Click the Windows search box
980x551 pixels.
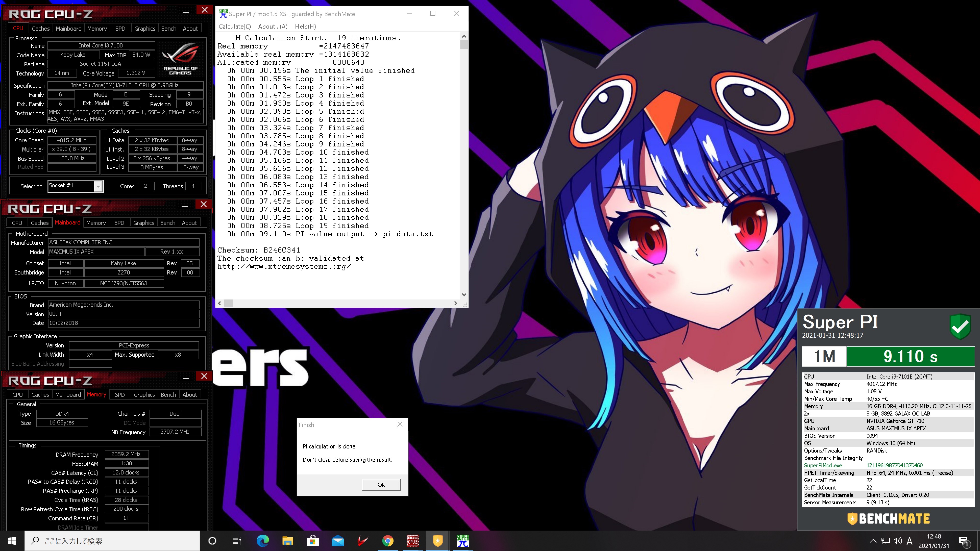pyautogui.click(x=113, y=541)
